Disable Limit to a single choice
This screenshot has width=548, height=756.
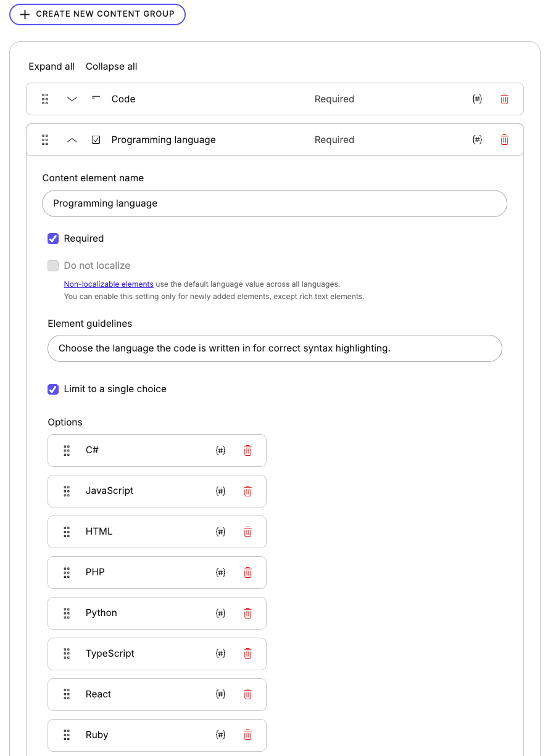click(x=53, y=389)
